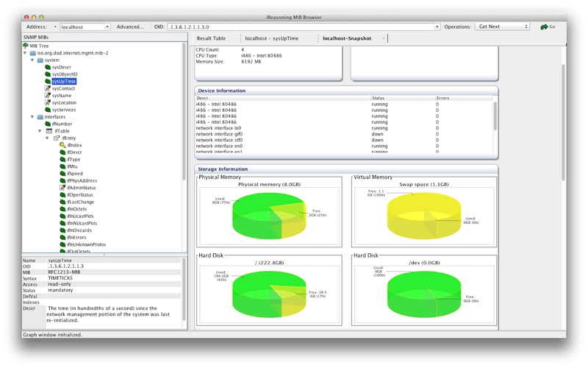
Task: Click the sysLocation writable node icon
Action: coord(48,102)
